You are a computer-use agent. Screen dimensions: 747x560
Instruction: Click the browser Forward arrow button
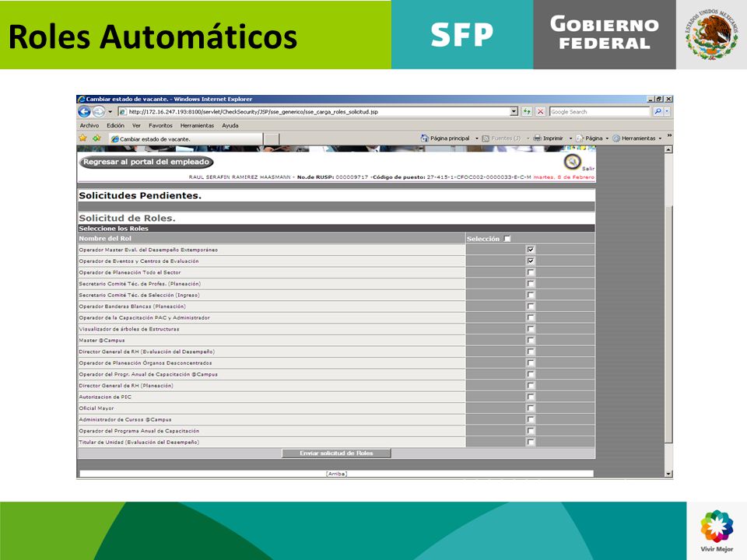point(99,112)
